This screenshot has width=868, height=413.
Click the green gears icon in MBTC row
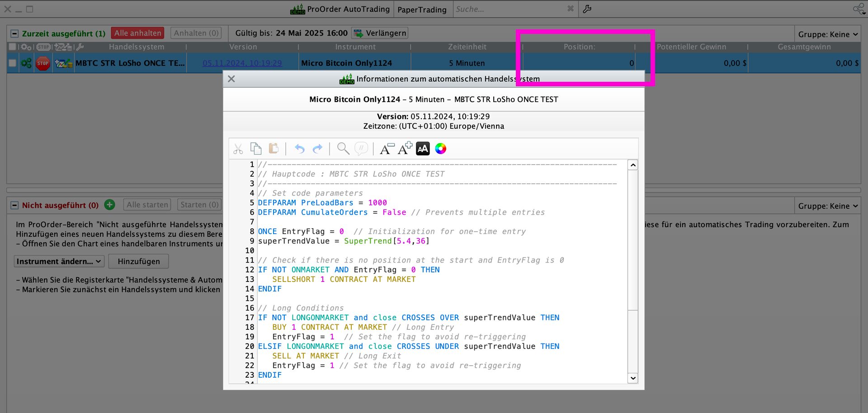[27, 63]
